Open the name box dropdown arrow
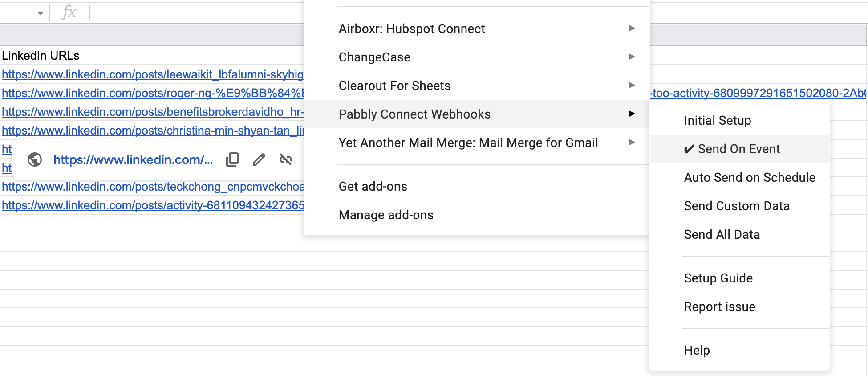 41,14
